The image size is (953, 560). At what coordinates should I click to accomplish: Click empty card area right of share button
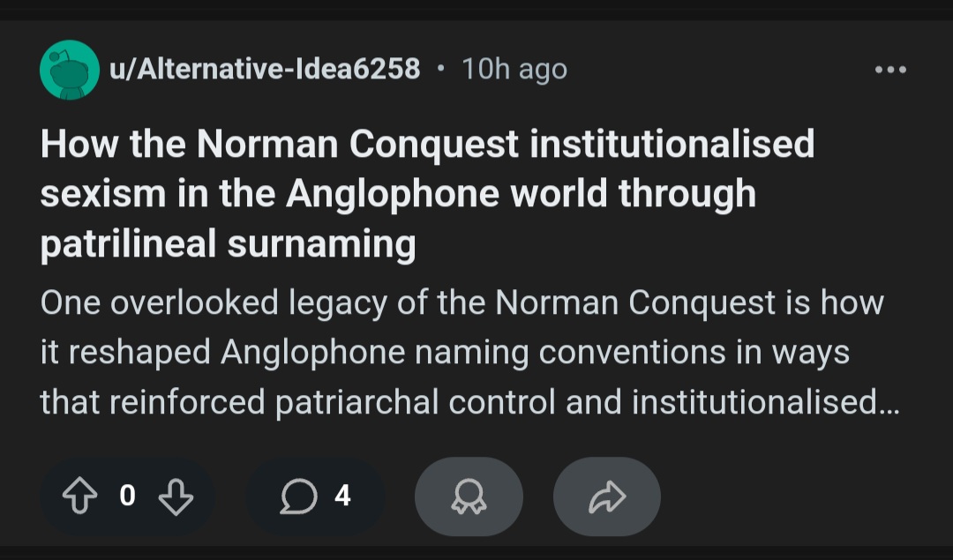794,497
